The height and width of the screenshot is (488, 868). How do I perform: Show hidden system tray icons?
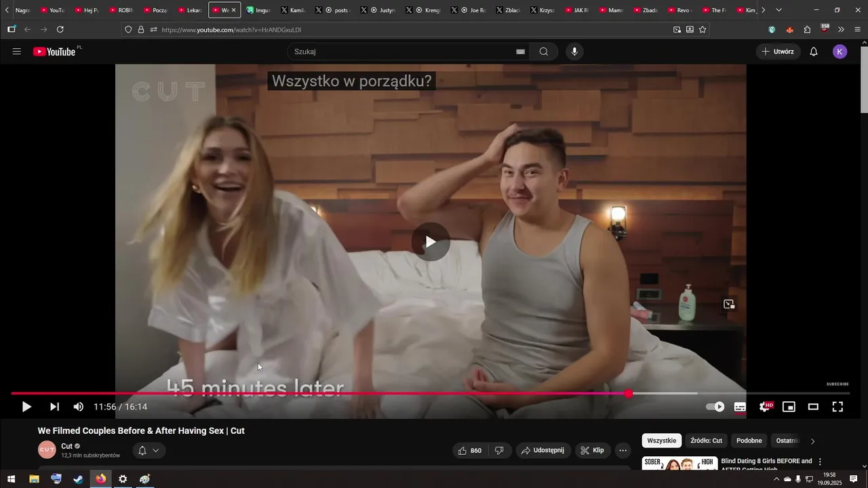click(776, 479)
